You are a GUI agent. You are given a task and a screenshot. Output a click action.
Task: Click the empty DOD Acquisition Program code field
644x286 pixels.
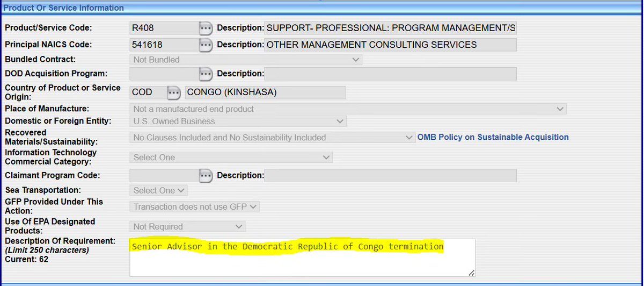click(x=164, y=74)
